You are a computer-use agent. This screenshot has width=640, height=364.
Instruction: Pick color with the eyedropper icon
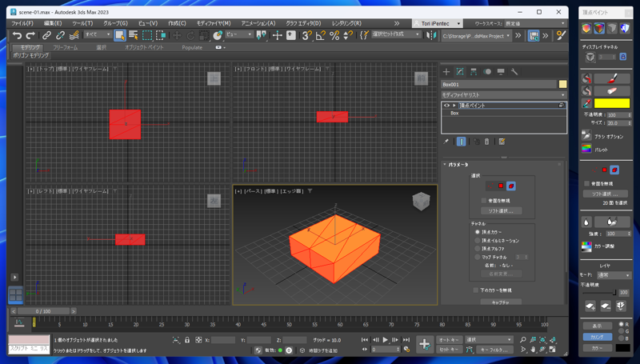[586, 103]
